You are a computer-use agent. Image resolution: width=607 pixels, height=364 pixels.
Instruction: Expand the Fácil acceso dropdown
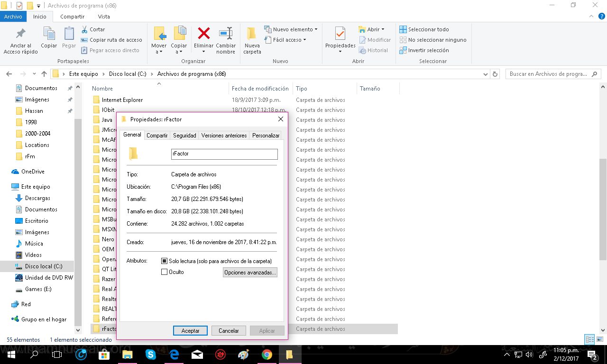pyautogui.click(x=285, y=40)
